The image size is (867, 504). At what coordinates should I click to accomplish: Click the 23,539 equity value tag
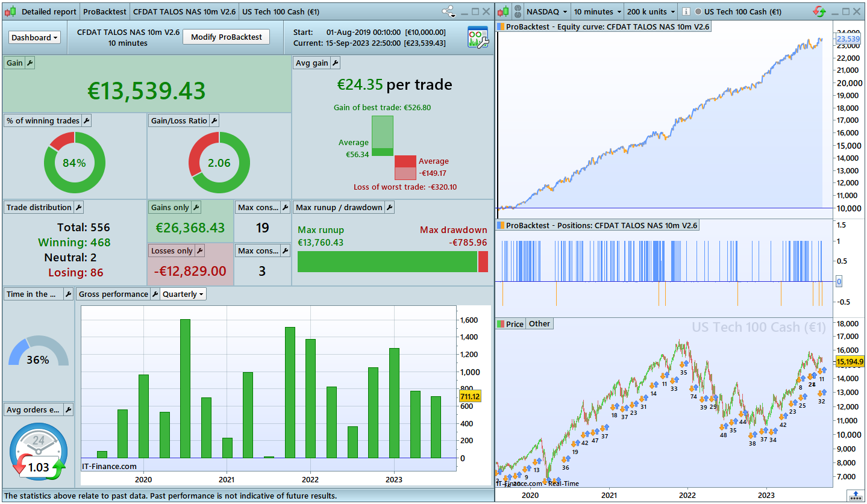tap(848, 39)
